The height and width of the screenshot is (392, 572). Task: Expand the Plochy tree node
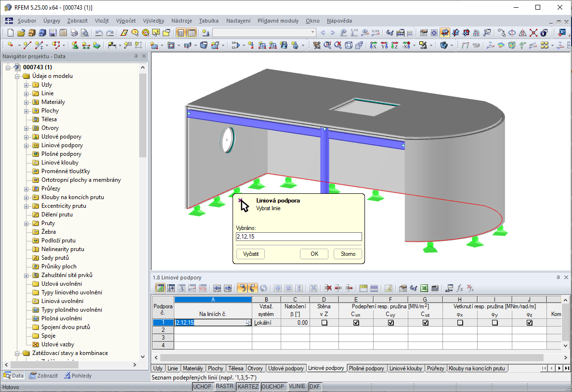[x=26, y=111]
